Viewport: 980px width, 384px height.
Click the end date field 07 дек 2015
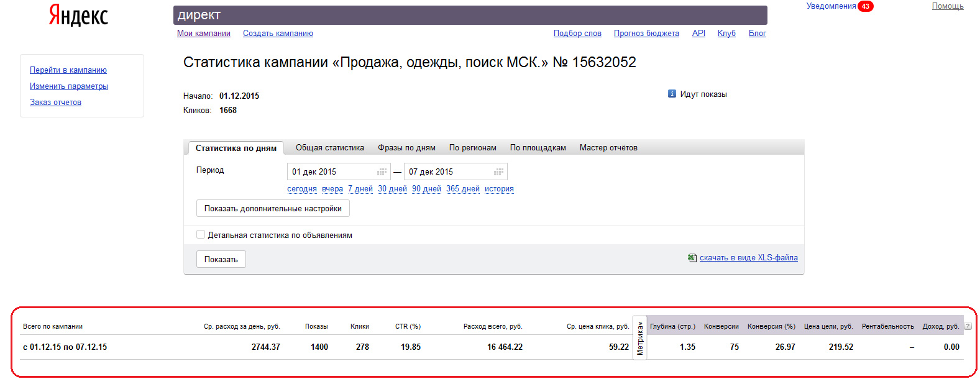(x=456, y=171)
